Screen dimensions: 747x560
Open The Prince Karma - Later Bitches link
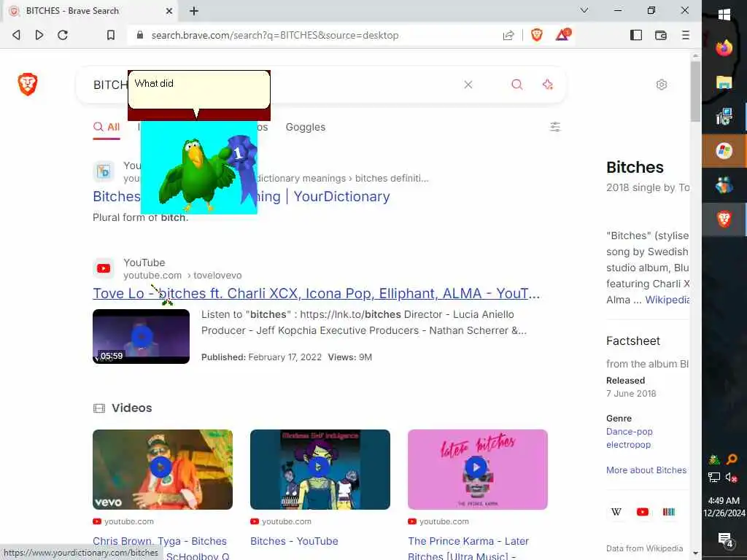click(x=468, y=542)
